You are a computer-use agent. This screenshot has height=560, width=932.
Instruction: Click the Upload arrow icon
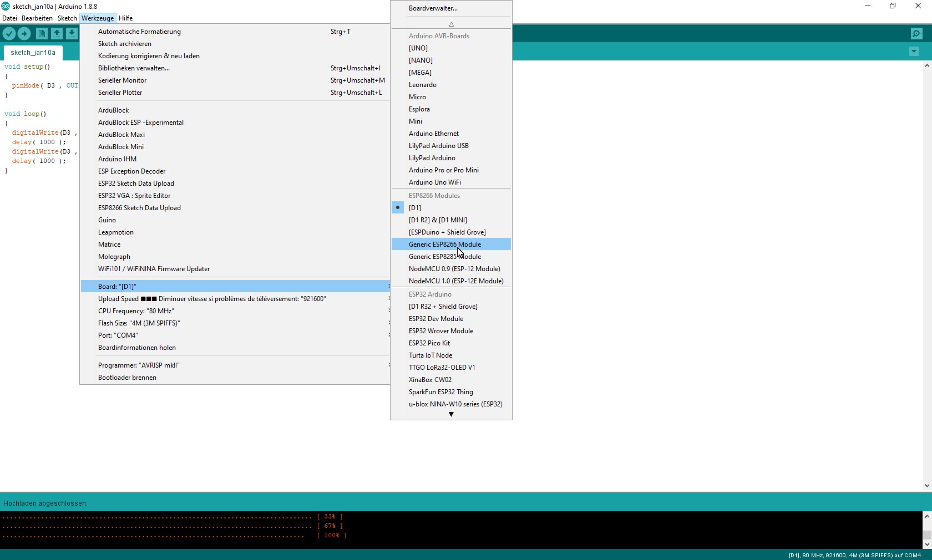(x=24, y=34)
